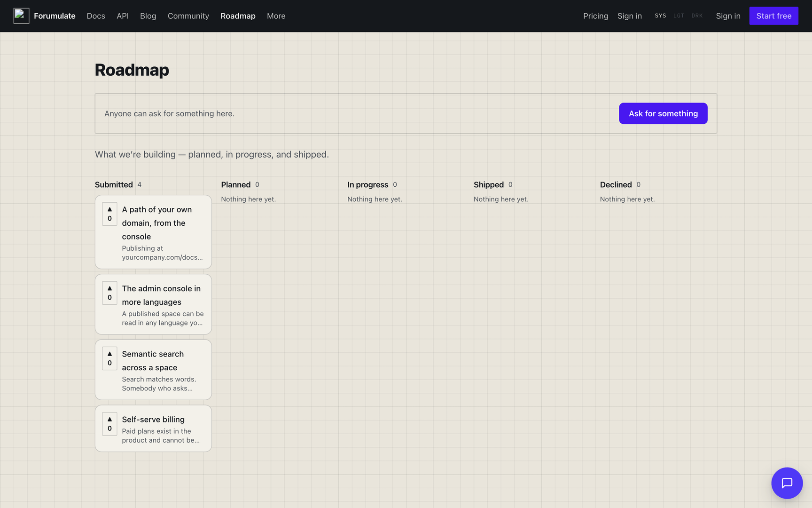Click the "Submitted" column heading
The image size is (812, 508).
[x=114, y=185]
